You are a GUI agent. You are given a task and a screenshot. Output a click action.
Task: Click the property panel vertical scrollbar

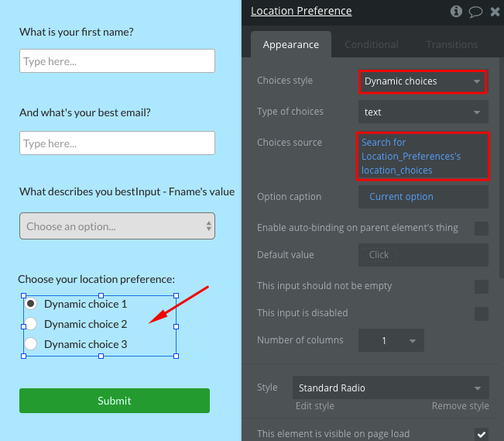[x=502, y=167]
